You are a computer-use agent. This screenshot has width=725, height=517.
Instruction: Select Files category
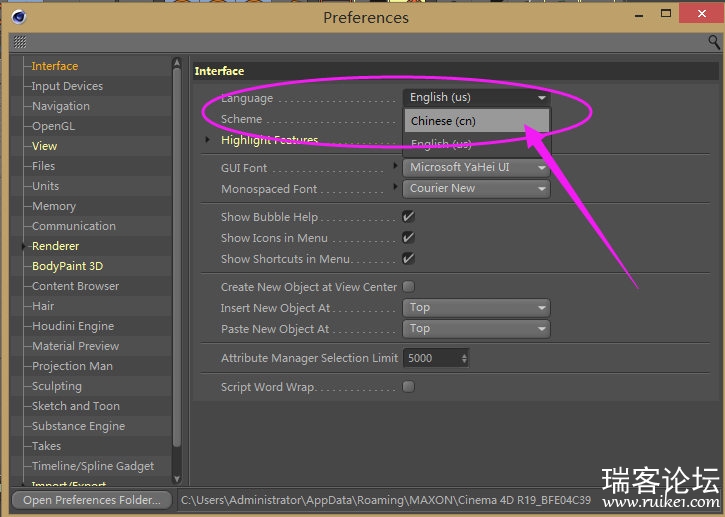click(x=43, y=166)
